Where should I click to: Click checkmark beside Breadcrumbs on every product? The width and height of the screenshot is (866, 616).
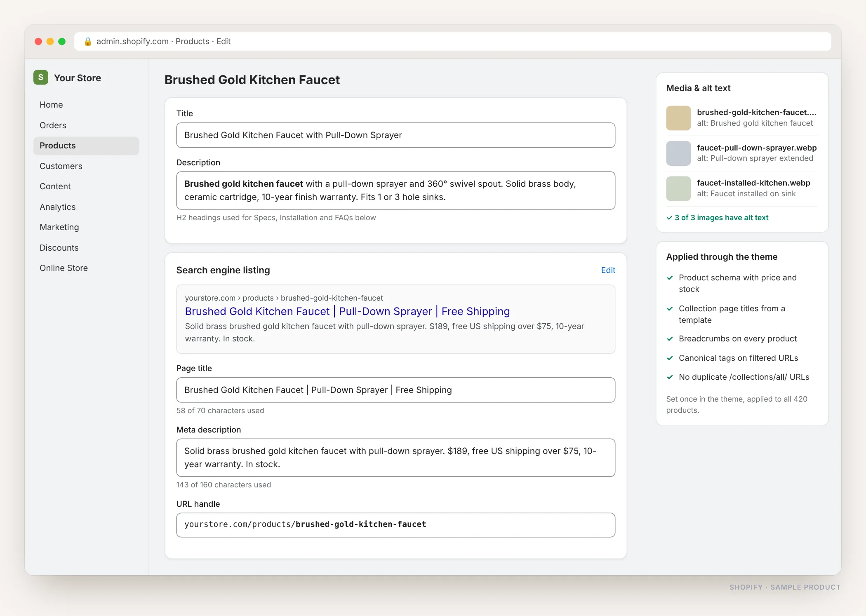pos(670,339)
